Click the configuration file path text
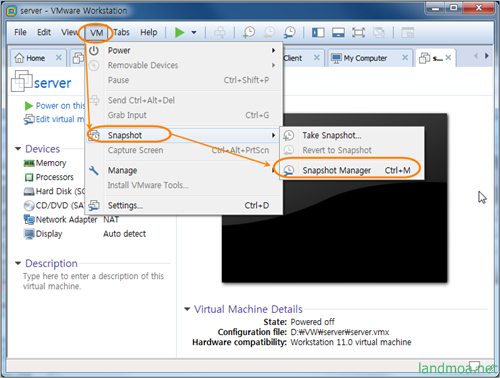 coord(340,332)
